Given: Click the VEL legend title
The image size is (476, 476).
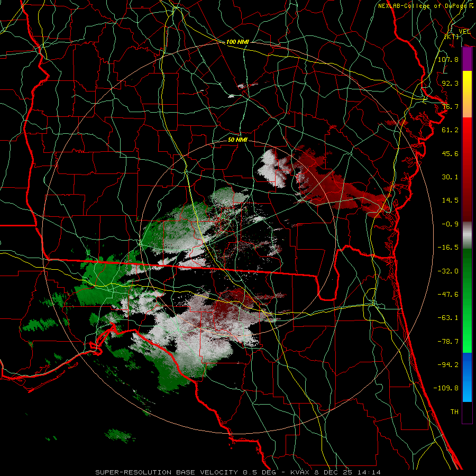Looking at the screenshot, I should [x=464, y=32].
